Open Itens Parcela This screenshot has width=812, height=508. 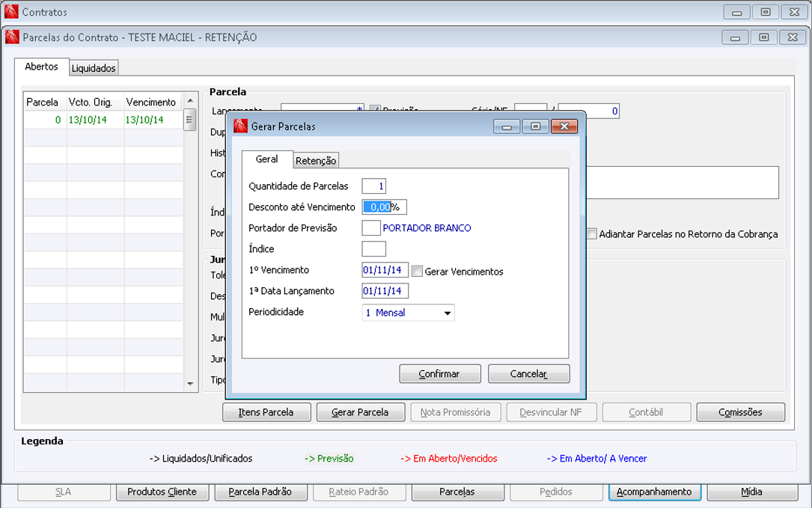[x=266, y=412]
